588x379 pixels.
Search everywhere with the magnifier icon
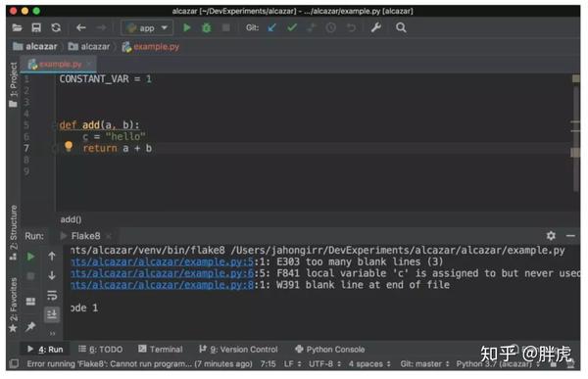[x=401, y=27]
